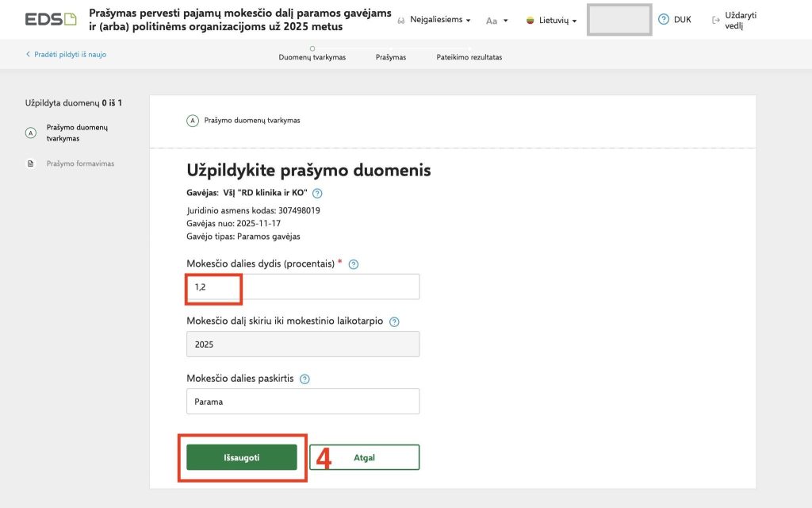Click the document icon beside Prašymo formavimas
The height and width of the screenshot is (508, 812).
click(x=31, y=164)
